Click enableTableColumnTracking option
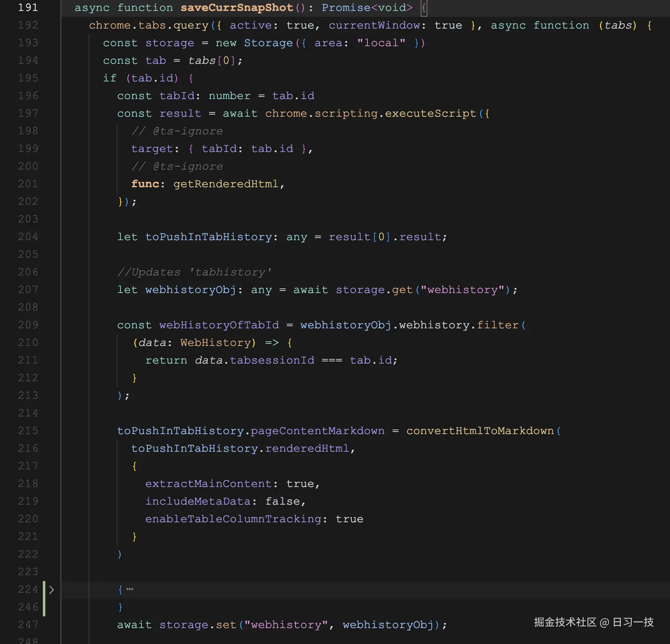Screen dimensions: 670x644 233,519
